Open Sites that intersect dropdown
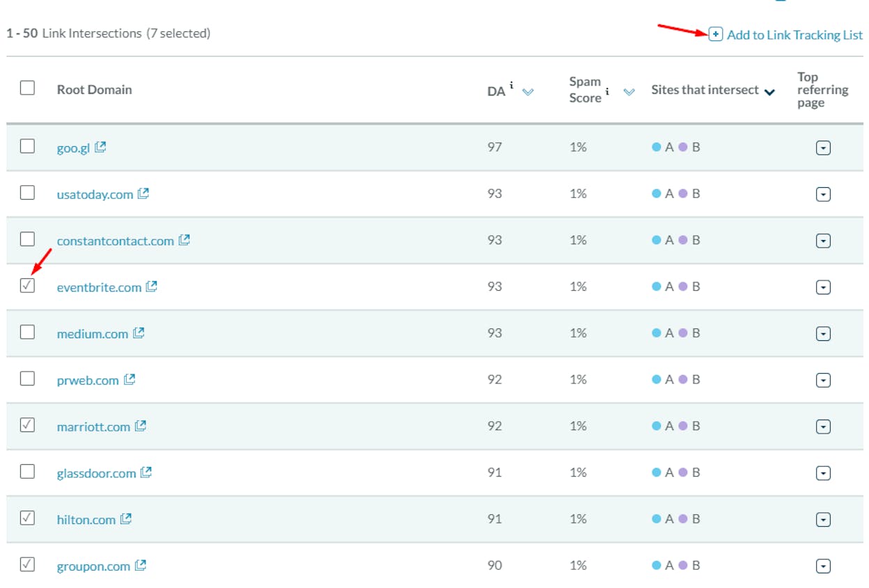The height and width of the screenshot is (588, 869). click(x=769, y=92)
